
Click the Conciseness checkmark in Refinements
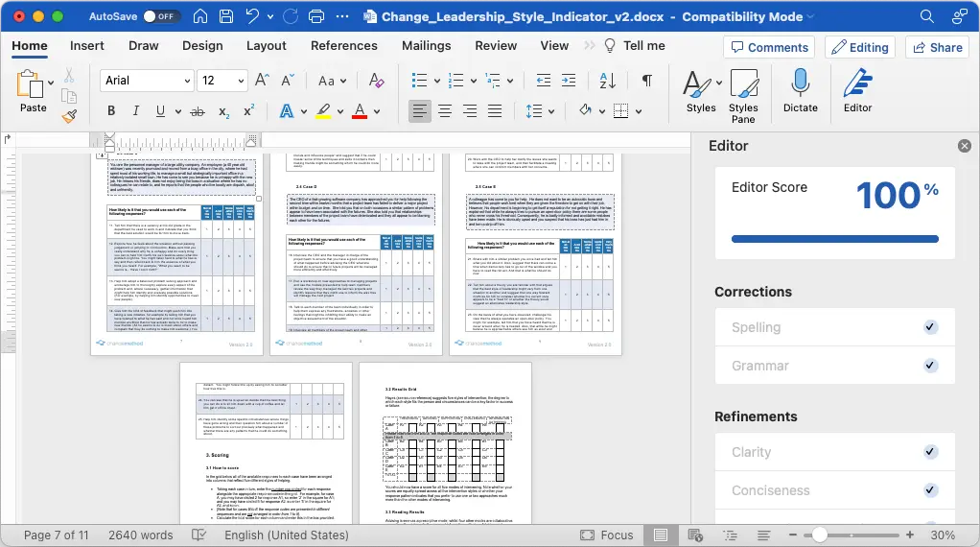(x=930, y=490)
